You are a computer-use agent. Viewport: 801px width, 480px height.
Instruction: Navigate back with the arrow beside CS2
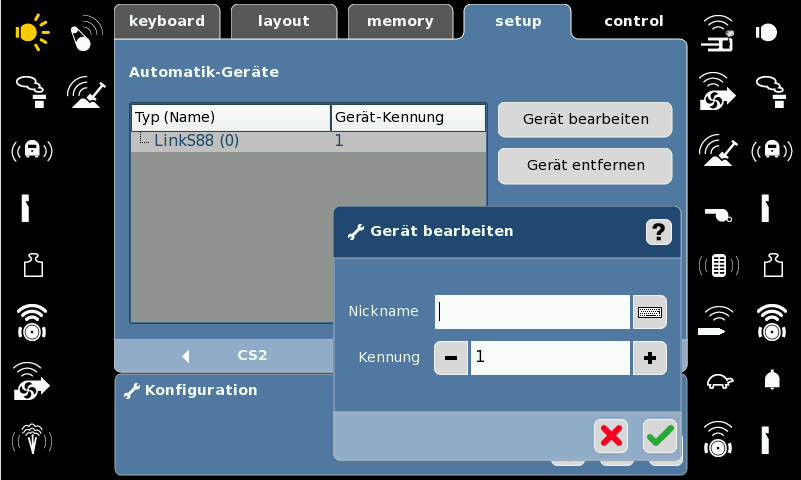pyautogui.click(x=185, y=356)
